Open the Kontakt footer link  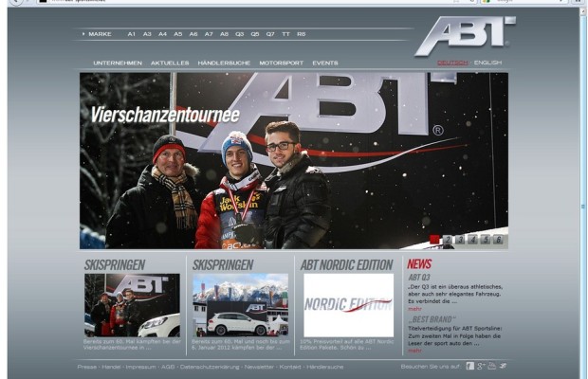click(290, 367)
